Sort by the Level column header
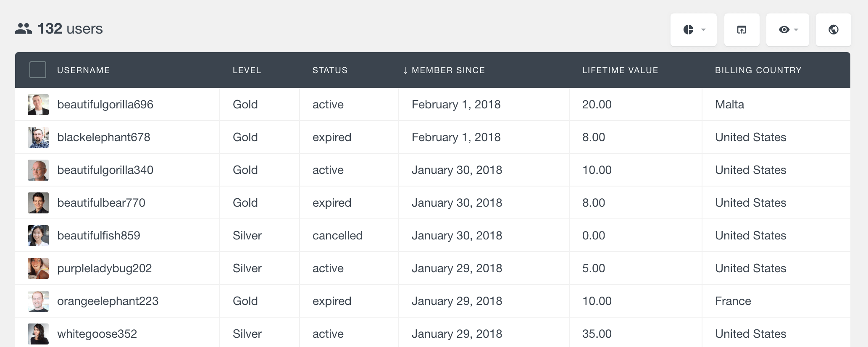 (x=247, y=70)
